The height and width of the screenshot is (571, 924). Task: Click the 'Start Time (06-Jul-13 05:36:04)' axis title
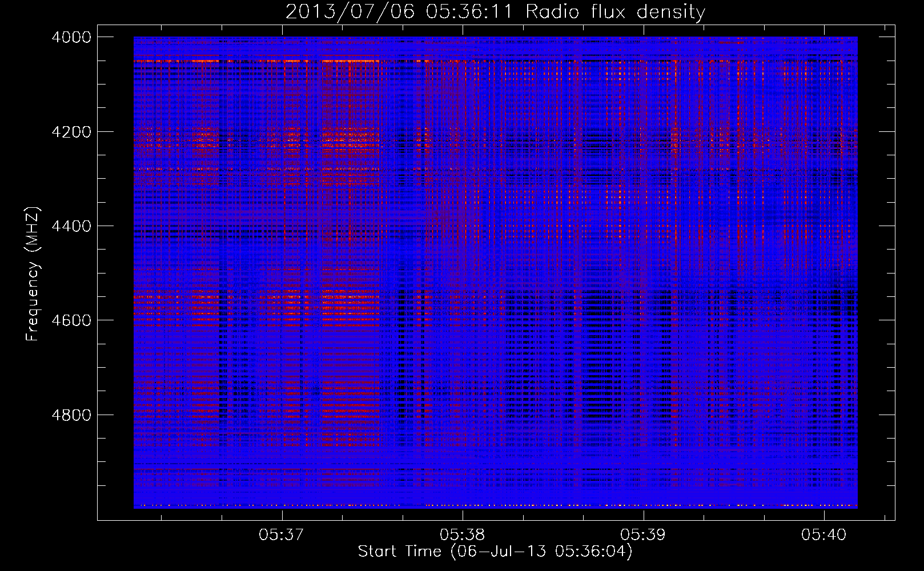point(495,552)
